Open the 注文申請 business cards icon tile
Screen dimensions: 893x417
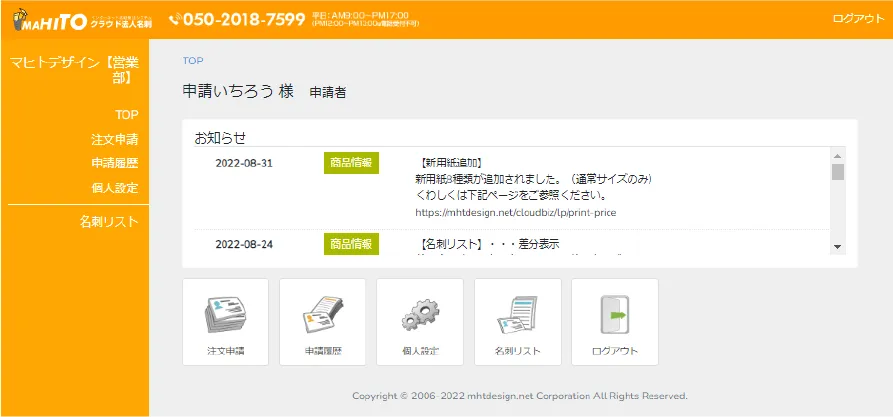pos(226,322)
